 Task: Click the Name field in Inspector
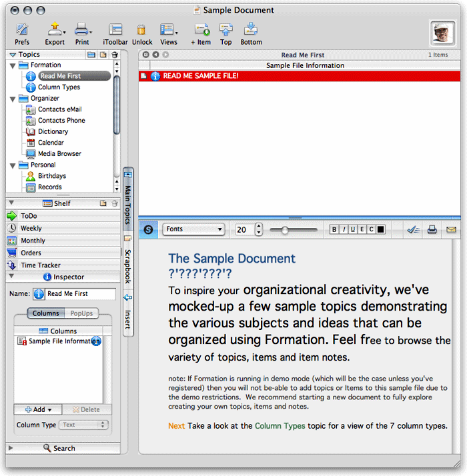80,294
